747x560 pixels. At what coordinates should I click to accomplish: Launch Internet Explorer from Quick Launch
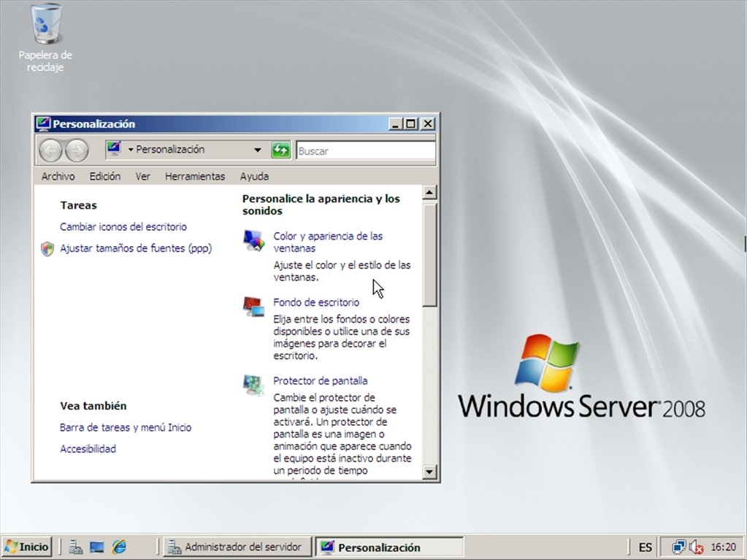118,547
